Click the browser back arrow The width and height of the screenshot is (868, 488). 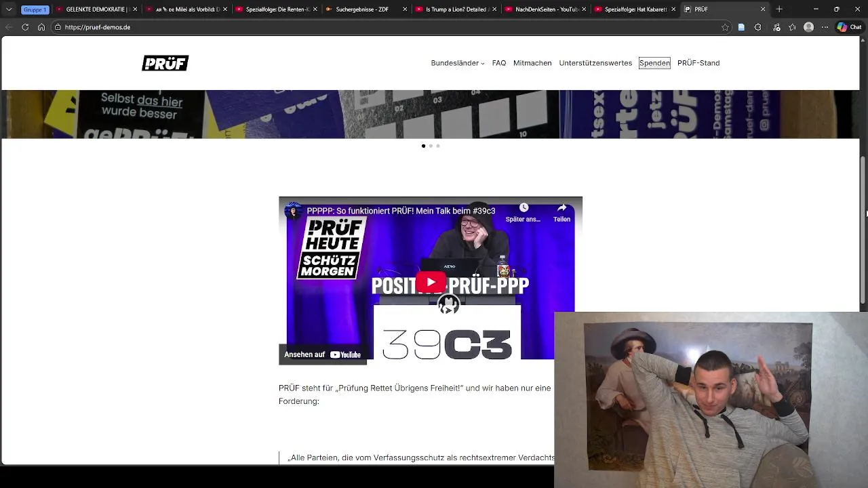pyautogui.click(x=9, y=27)
